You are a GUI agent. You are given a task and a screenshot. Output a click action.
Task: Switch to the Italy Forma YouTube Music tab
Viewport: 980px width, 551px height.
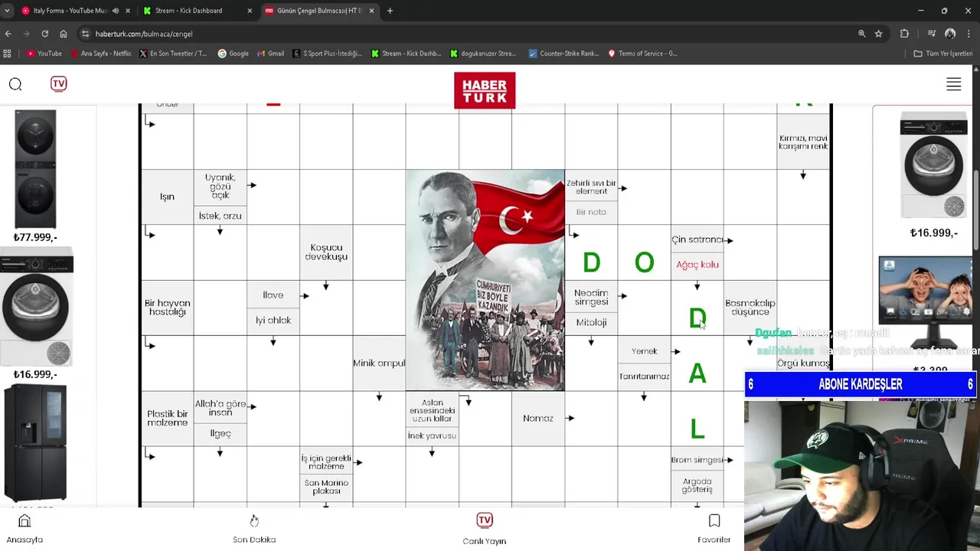coord(69,11)
